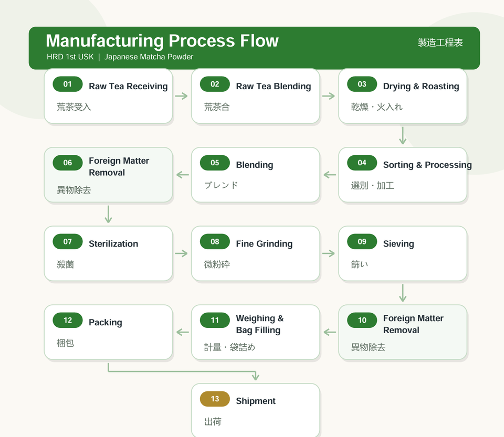
Task: Click the gold 13 Shipment badge
Action: (x=215, y=399)
